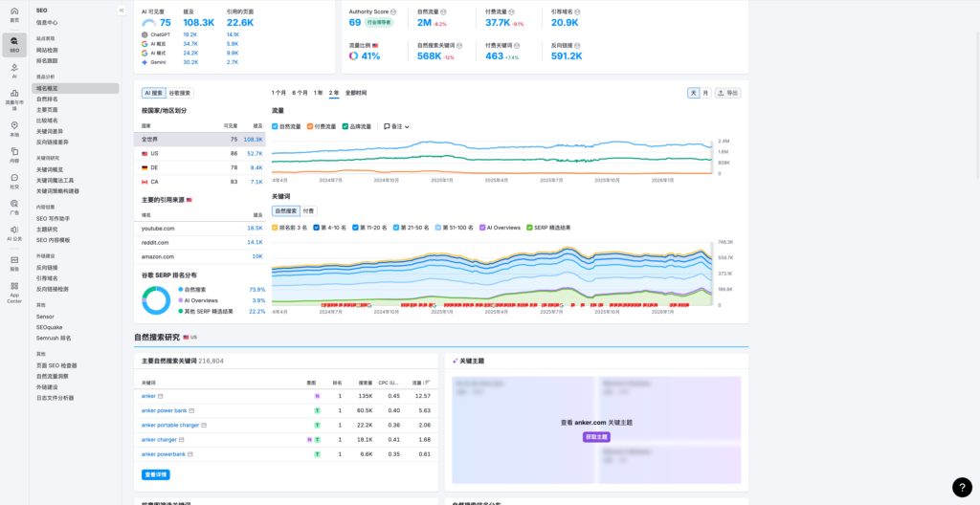Viewport: 980px width, 505px height.
Task: Switch to the AI 搜索 tab
Action: pyautogui.click(x=154, y=93)
